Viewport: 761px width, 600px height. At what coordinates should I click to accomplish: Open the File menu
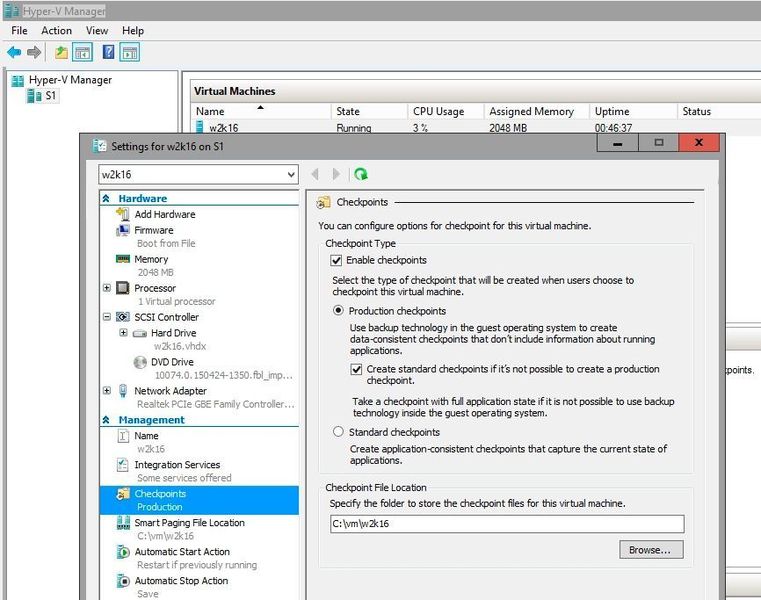click(x=19, y=31)
